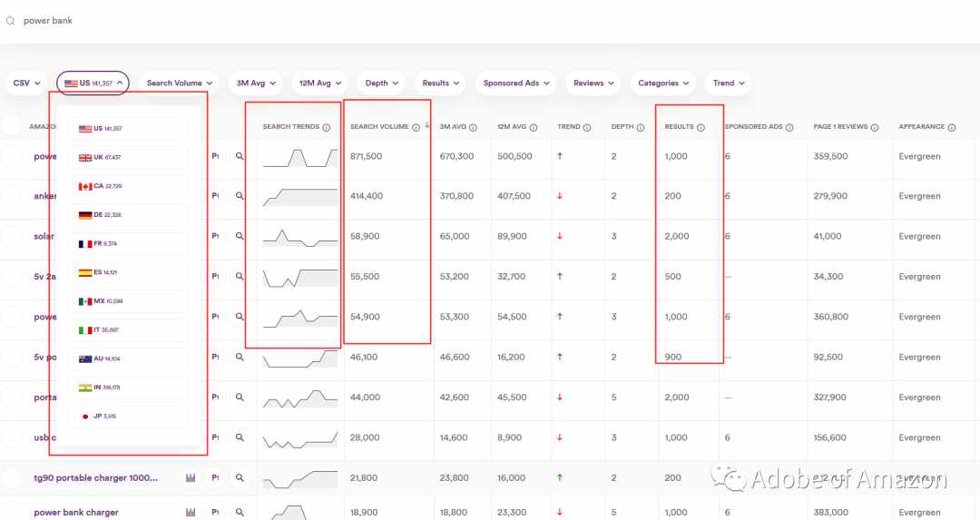The width and height of the screenshot is (980, 520).
Task: Click the magnifier icon in the 414,400 row
Action: (240, 196)
